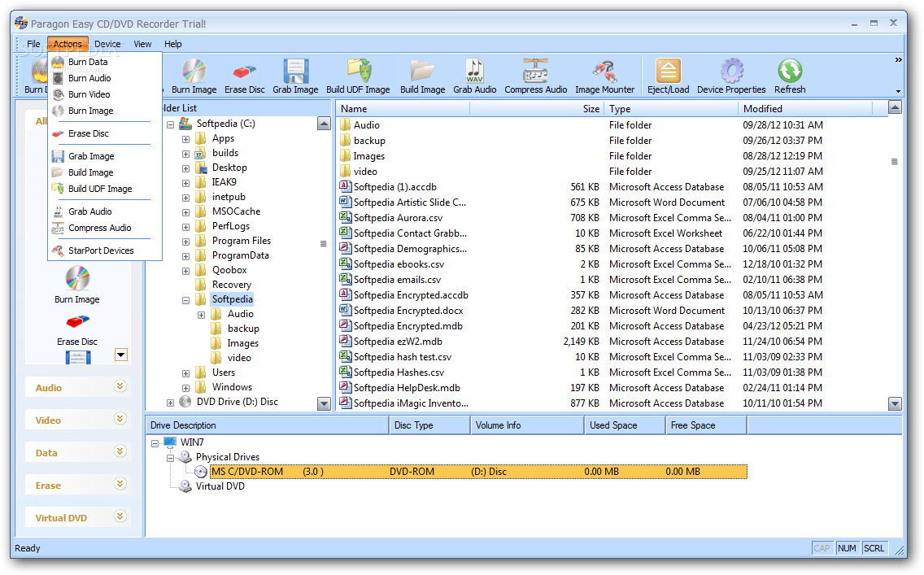Expand the Apps folder tree node
924x575 pixels.
(x=185, y=140)
